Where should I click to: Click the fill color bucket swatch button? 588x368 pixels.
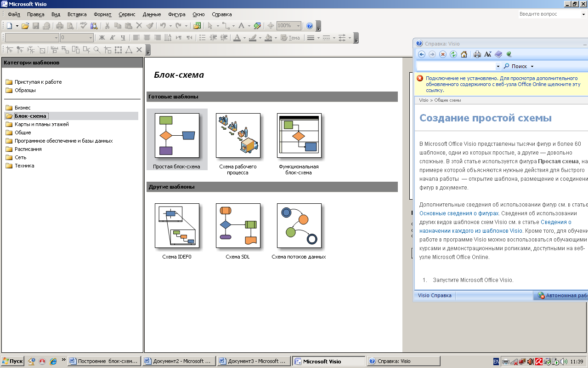coord(268,38)
